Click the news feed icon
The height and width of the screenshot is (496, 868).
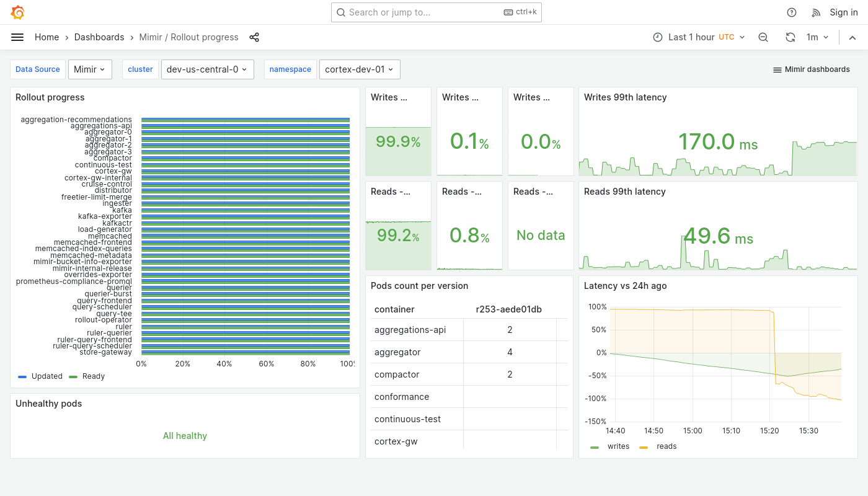coord(815,12)
